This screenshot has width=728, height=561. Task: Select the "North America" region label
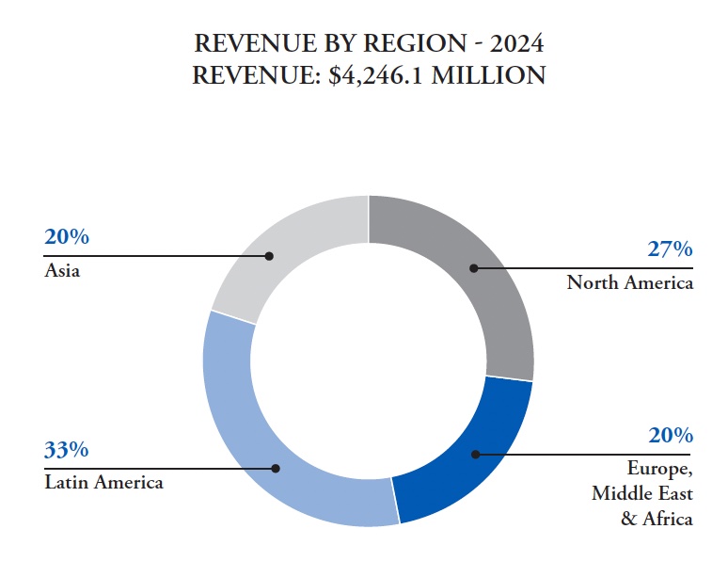[629, 282]
